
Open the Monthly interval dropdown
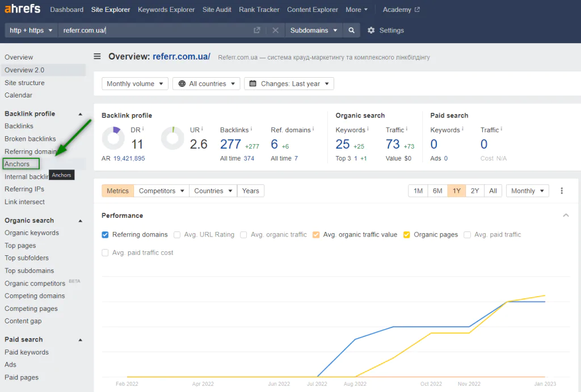click(x=527, y=191)
